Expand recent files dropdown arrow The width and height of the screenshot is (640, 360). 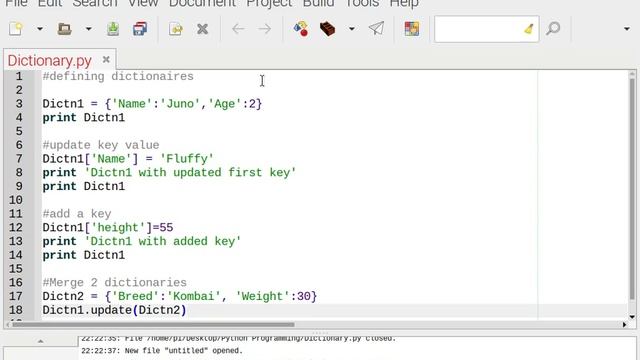(88, 29)
